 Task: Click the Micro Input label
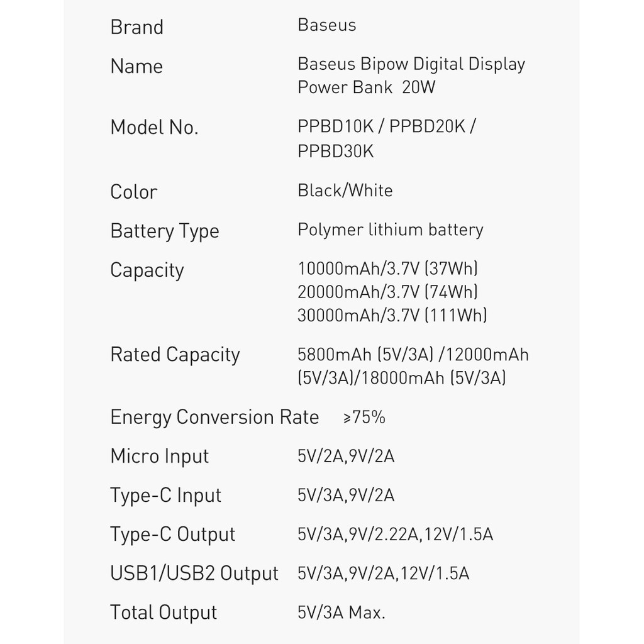[x=159, y=456]
